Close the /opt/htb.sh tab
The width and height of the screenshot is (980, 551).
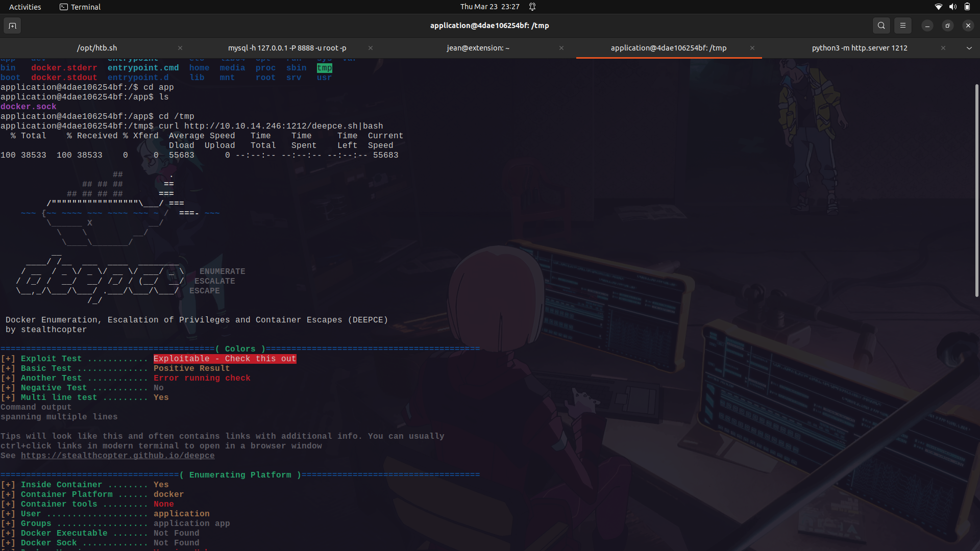pos(180,48)
